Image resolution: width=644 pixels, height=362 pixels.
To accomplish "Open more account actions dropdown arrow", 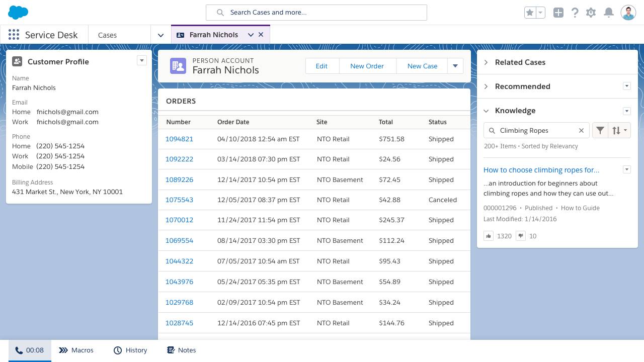I will coord(455,66).
